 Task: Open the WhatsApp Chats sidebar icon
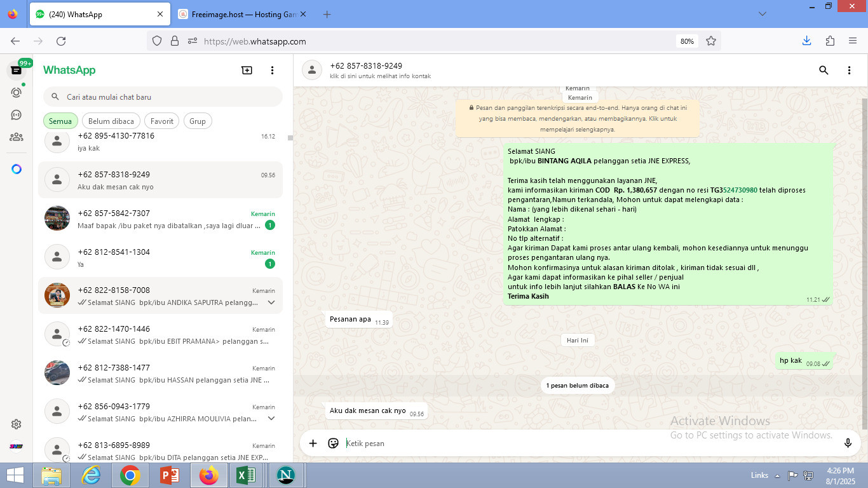17,70
